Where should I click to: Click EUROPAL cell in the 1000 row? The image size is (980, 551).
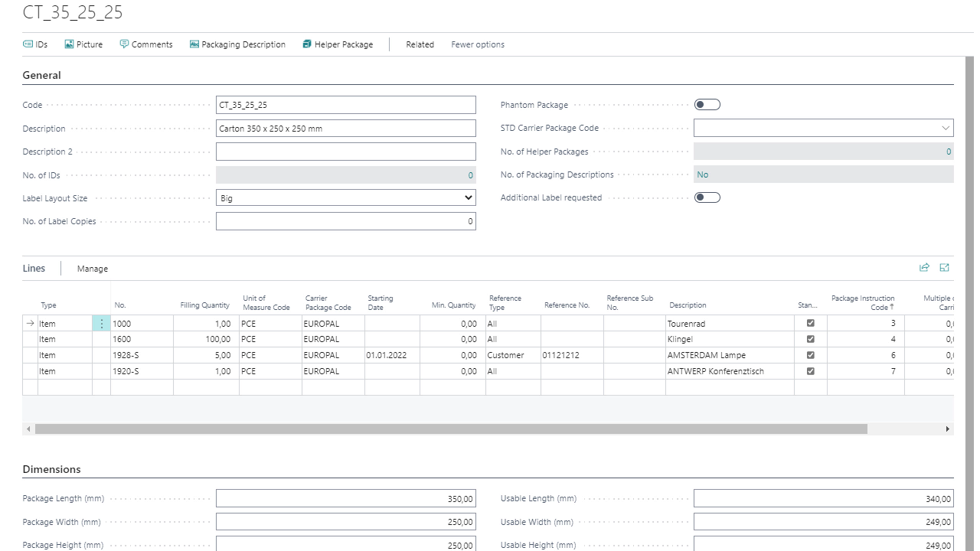tap(333, 324)
